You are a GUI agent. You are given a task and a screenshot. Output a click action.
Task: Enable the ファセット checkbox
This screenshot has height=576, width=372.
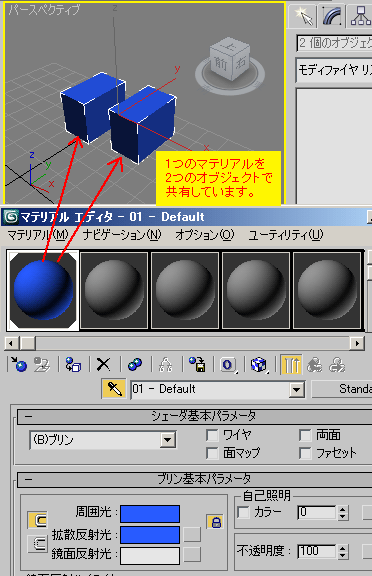305,453
